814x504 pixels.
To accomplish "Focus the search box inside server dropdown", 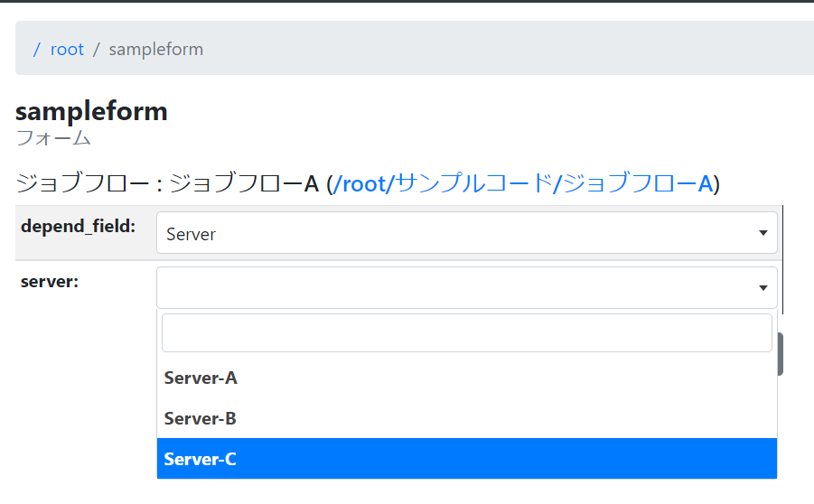I will 466,333.
